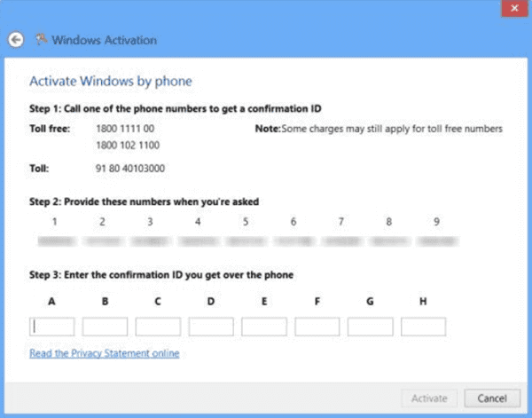
Task: Select toll free number 1800 102 1100
Action: tap(128, 146)
